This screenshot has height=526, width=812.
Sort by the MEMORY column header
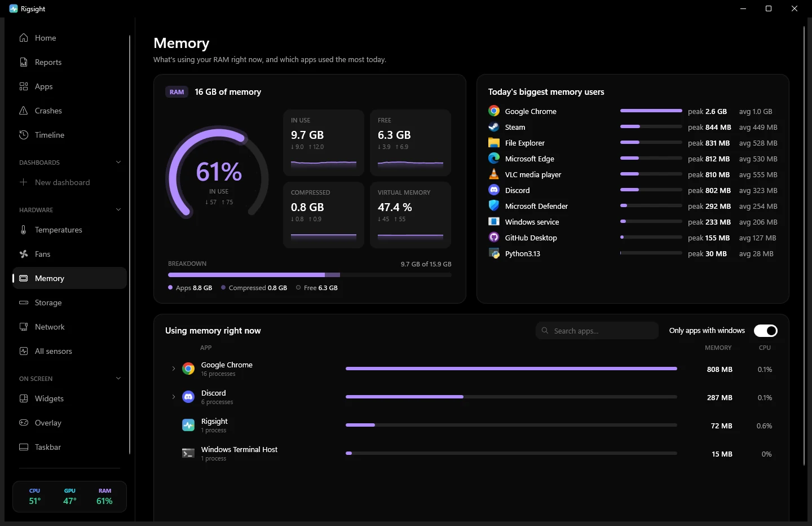[x=718, y=348]
